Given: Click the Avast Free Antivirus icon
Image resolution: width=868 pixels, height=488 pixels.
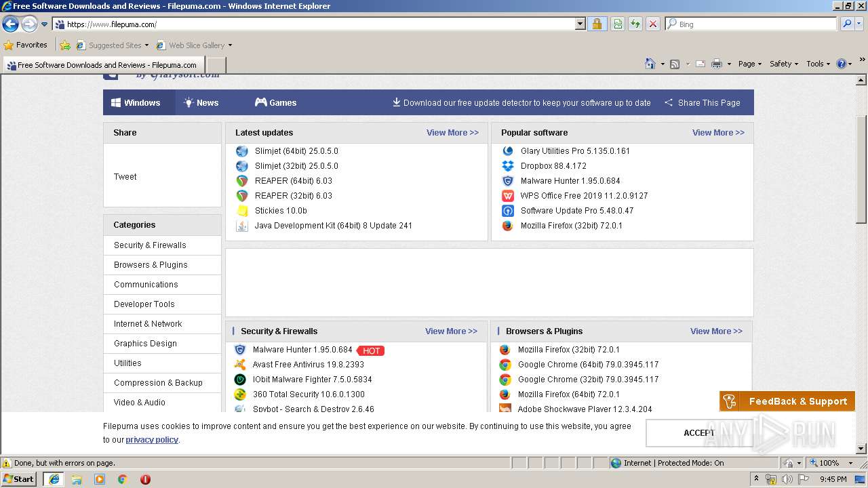Looking at the screenshot, I should click(240, 365).
